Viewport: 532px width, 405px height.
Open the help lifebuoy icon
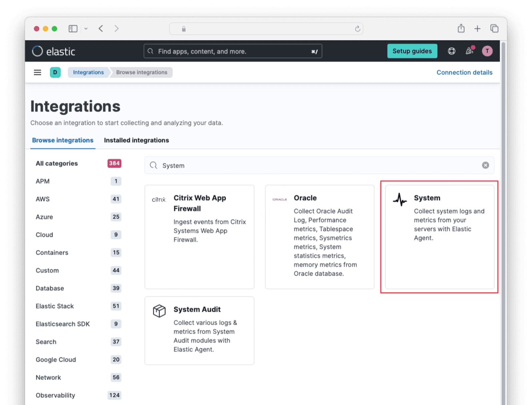(x=452, y=51)
